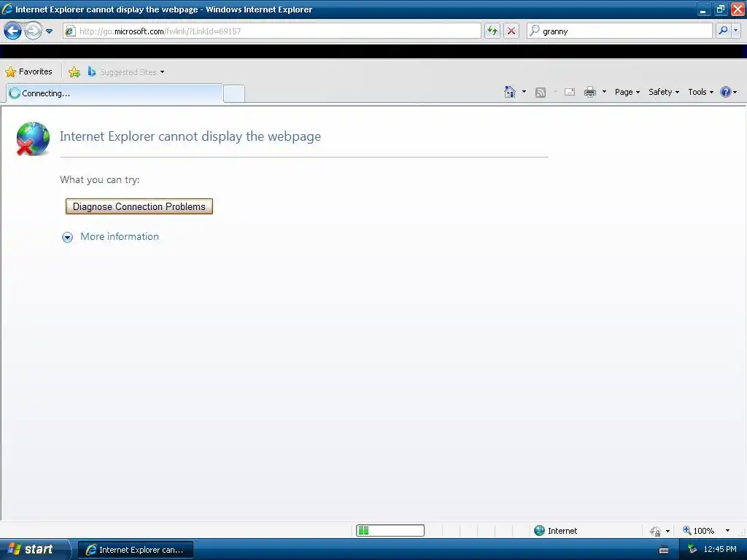Screen dimensions: 747x560
Task: Click the address bar URL field
Action: (272, 31)
